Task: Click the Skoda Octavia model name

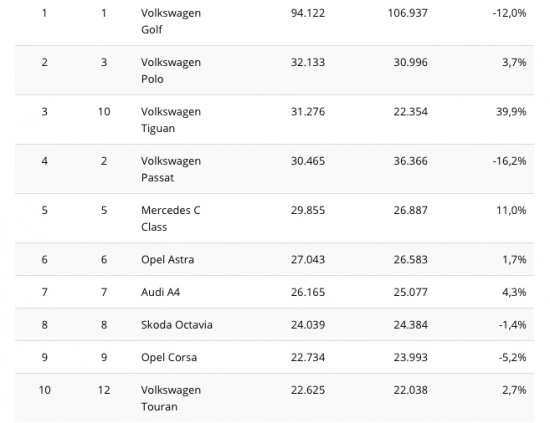Action: [x=177, y=324]
